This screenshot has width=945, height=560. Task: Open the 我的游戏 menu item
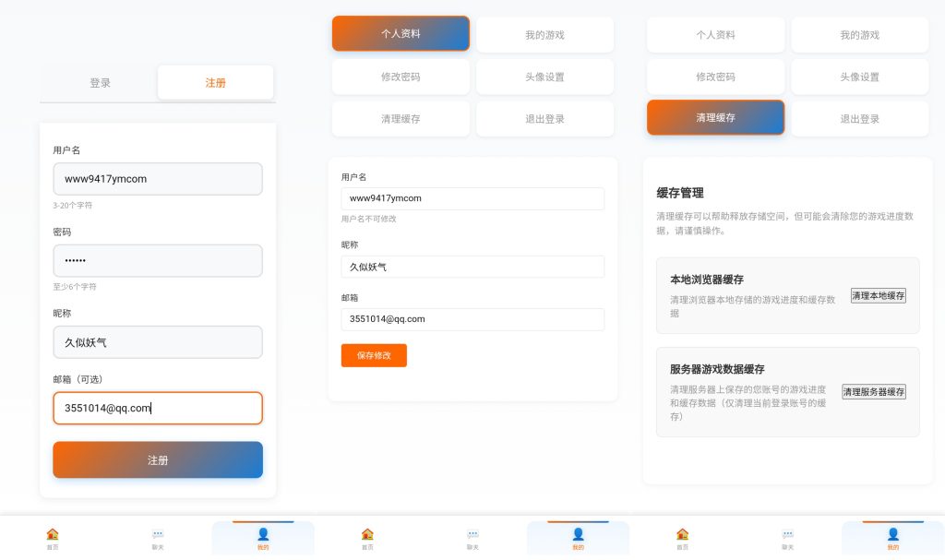click(544, 34)
